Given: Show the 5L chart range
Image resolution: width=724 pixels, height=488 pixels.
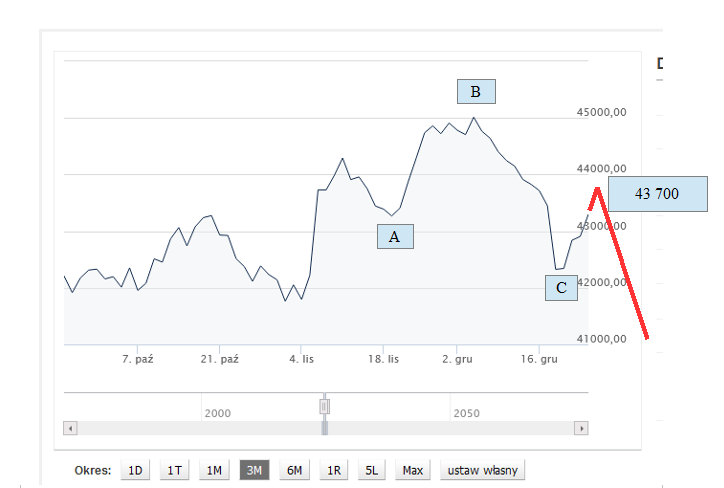Looking at the screenshot, I should pos(372,470).
